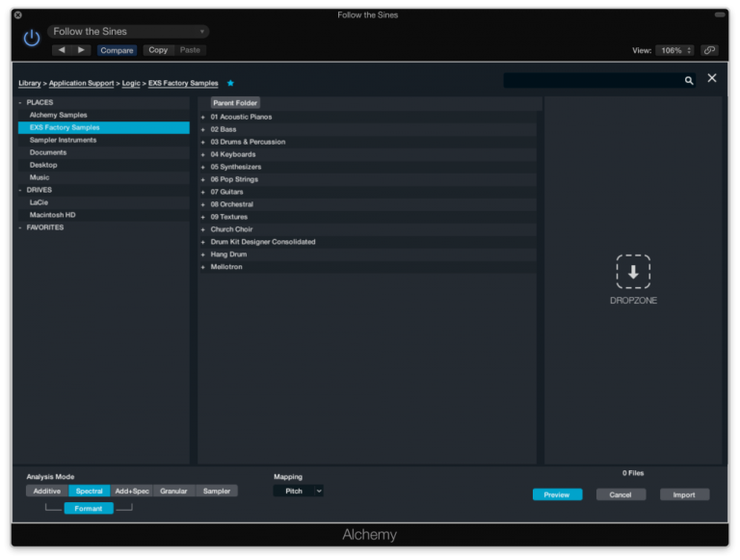
Task: Select Sampler Instruments in Places
Action: point(104,140)
